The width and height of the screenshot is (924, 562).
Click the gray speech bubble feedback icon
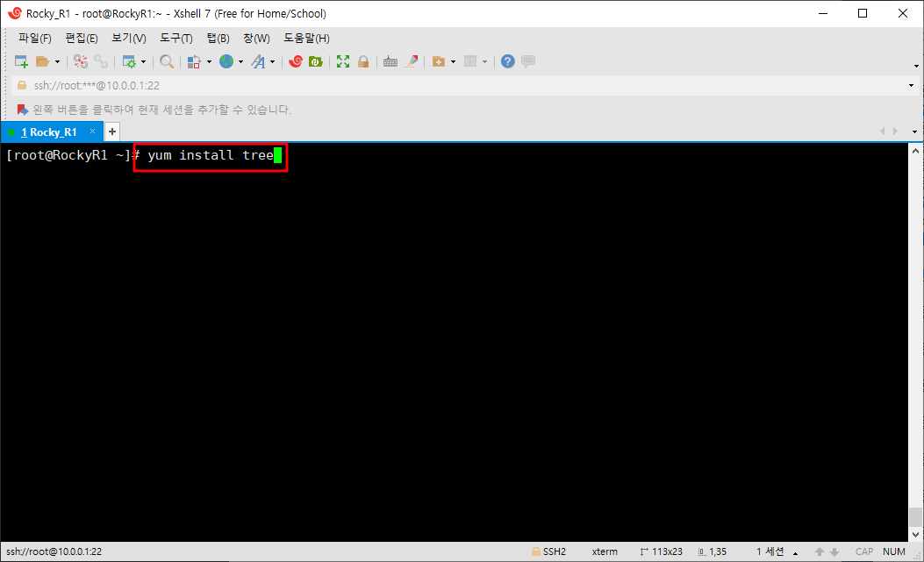[528, 61]
